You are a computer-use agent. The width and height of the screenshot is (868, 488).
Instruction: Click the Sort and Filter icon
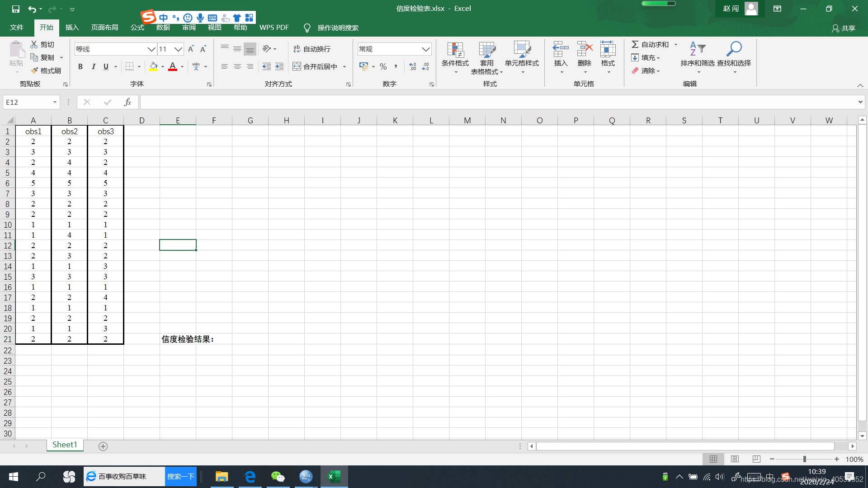pos(697,48)
